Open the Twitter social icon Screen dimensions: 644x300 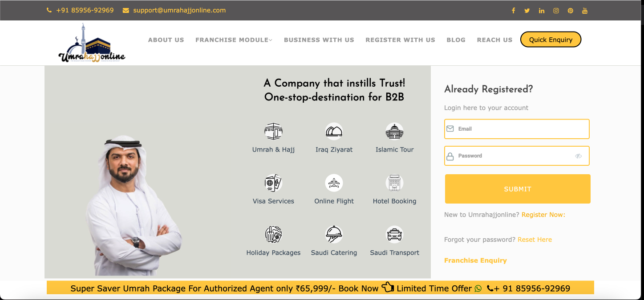tap(527, 11)
